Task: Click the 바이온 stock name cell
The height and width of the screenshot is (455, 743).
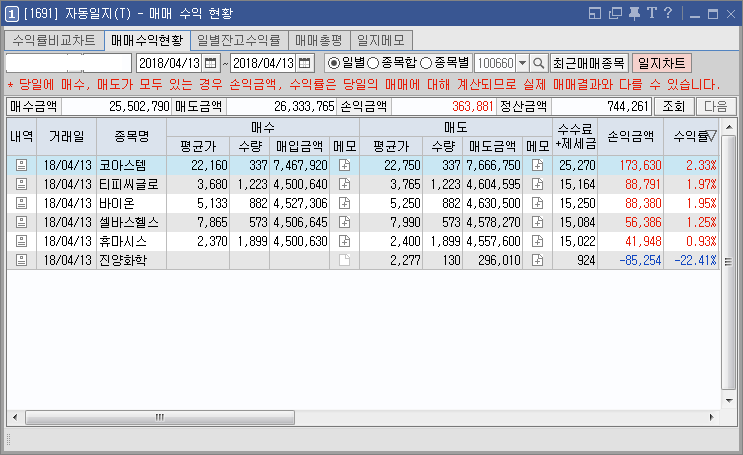Action: [132, 203]
